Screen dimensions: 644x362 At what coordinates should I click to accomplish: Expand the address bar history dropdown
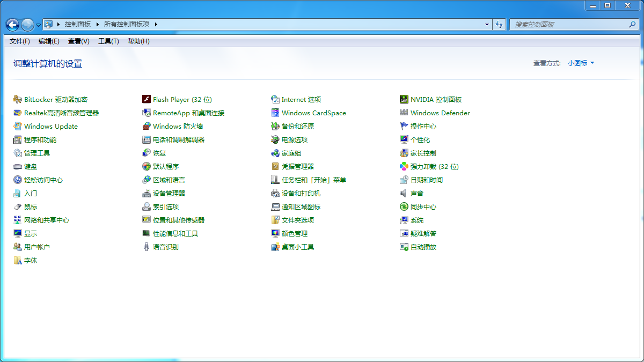[x=486, y=24]
